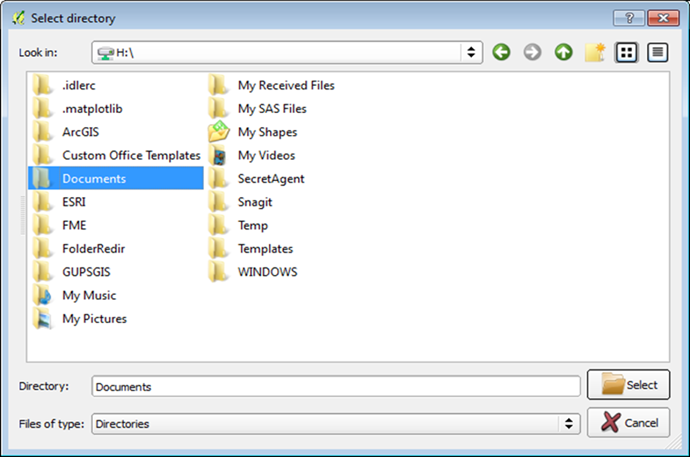Go back using the green left arrow
The width and height of the screenshot is (690, 457).
501,52
